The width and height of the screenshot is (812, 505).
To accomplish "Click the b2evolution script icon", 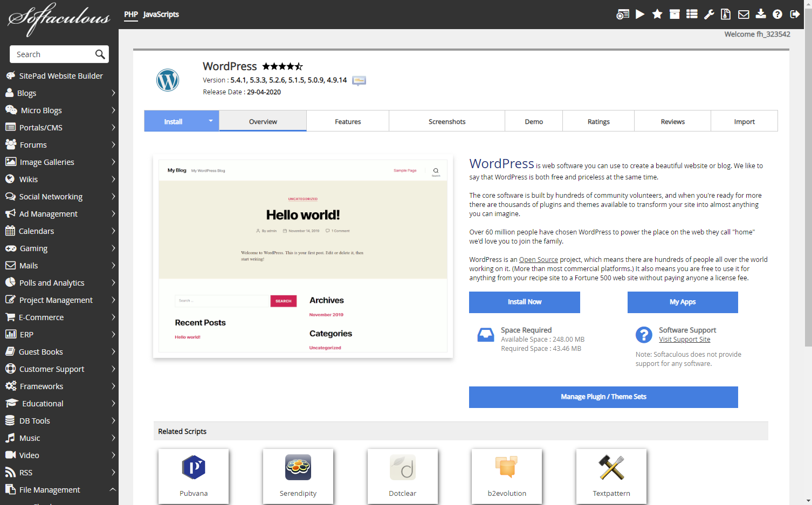I will pos(507,467).
